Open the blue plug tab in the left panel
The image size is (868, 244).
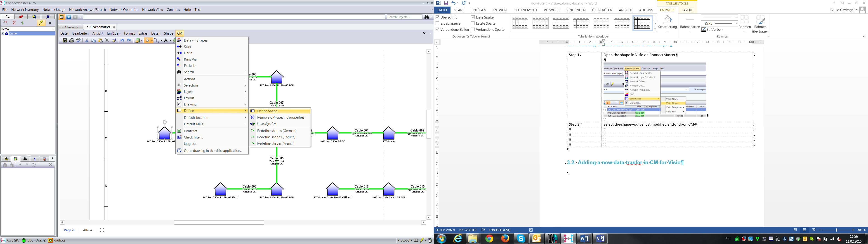coord(48,16)
